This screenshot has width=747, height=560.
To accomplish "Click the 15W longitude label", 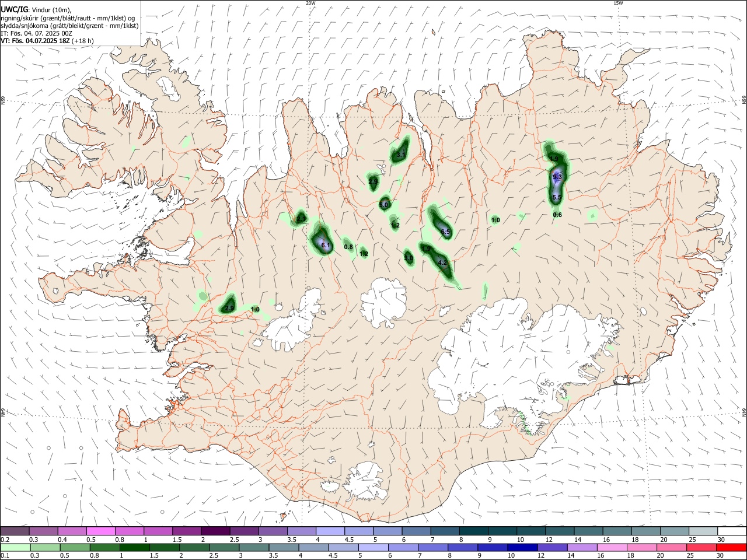I will [x=618, y=3].
